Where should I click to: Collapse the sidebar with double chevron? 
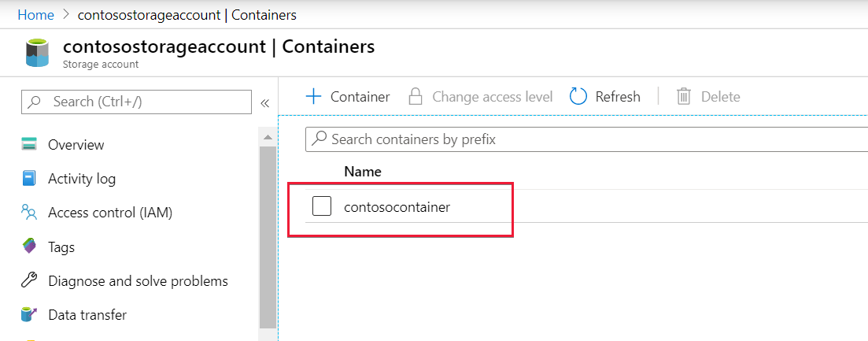point(264,102)
